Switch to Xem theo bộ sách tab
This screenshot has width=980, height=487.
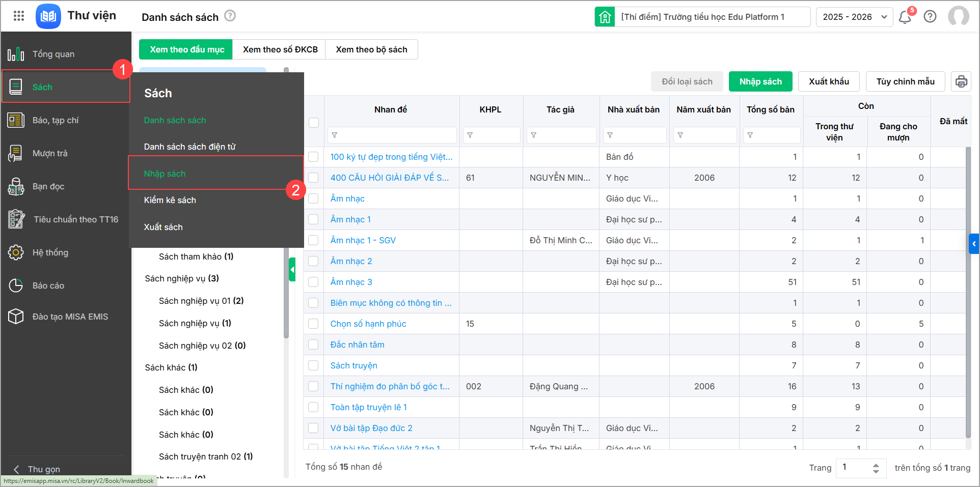(x=371, y=49)
